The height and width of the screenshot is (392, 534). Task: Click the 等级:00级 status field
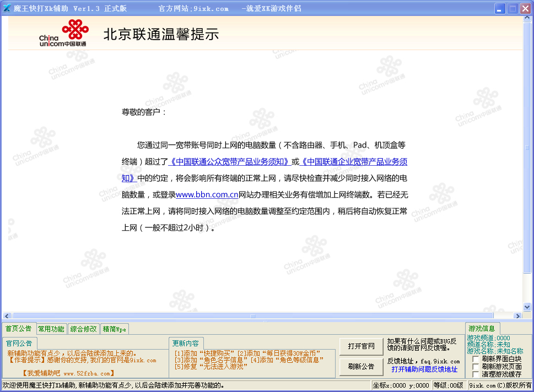[448, 385]
